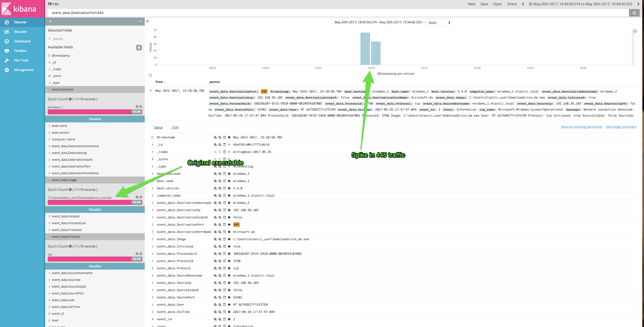Click the tallest histogram bar
Viewport: 644px width, 327px height.
(365, 49)
